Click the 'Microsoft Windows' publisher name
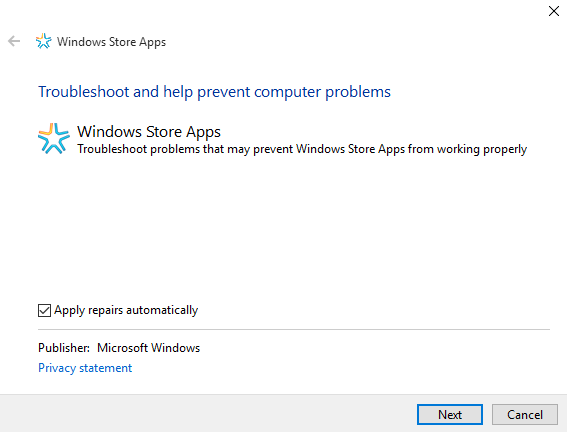 [149, 348]
